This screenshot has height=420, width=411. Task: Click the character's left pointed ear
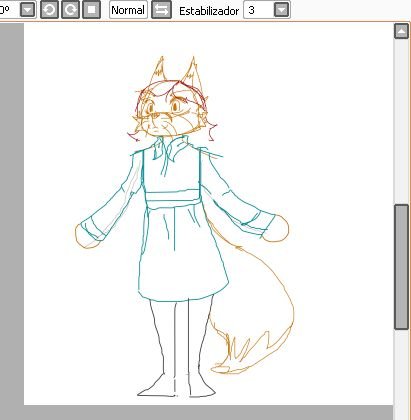158,71
